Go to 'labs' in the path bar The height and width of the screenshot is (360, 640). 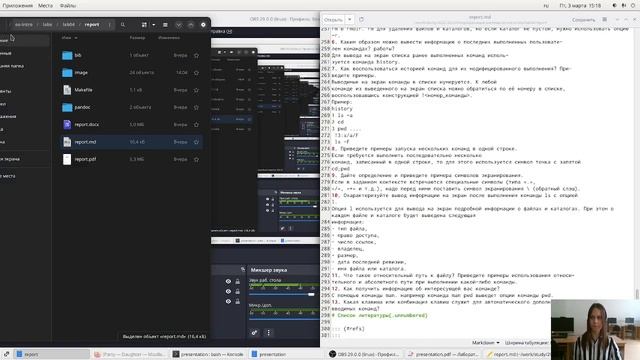[x=47, y=25]
